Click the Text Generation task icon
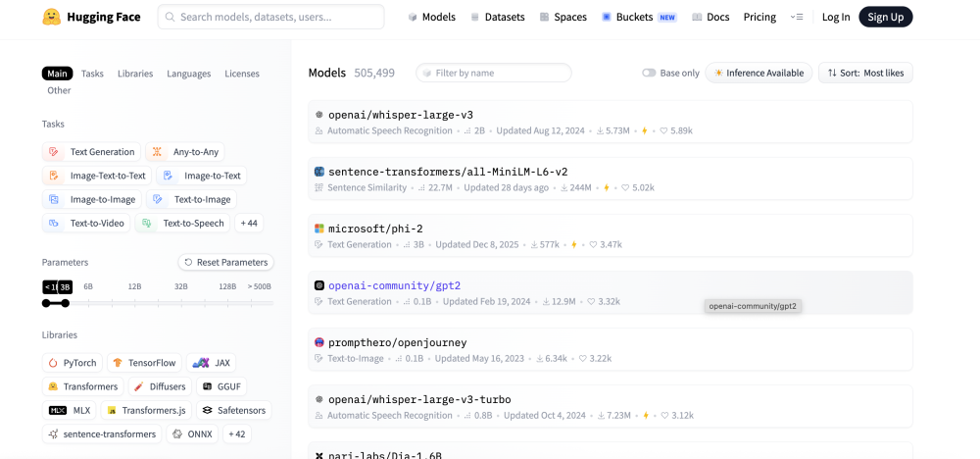The image size is (980, 459). click(54, 151)
